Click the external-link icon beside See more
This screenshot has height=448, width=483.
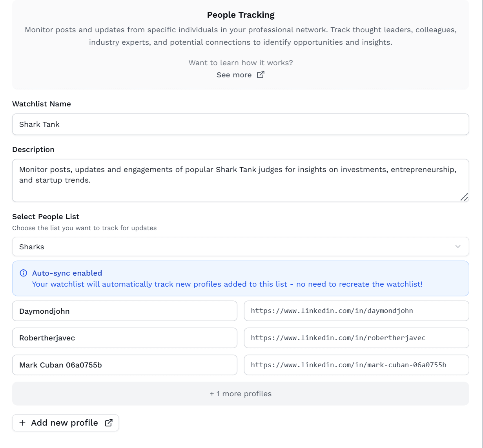[261, 75]
